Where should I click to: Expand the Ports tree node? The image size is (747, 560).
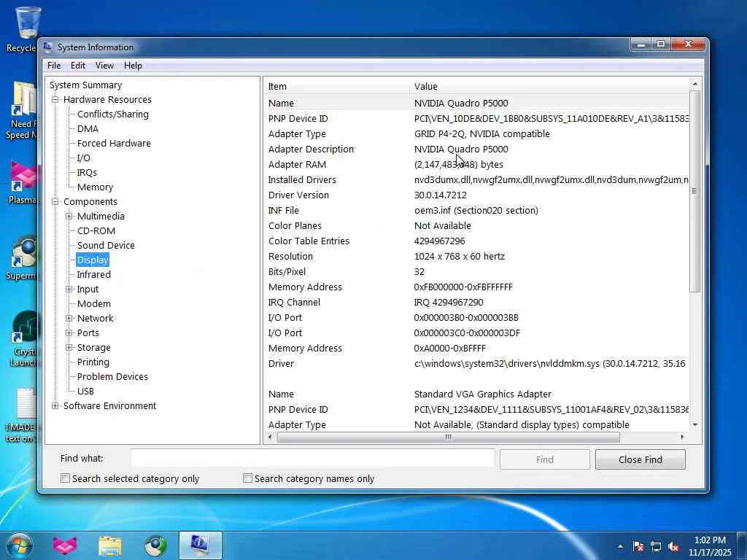click(69, 332)
